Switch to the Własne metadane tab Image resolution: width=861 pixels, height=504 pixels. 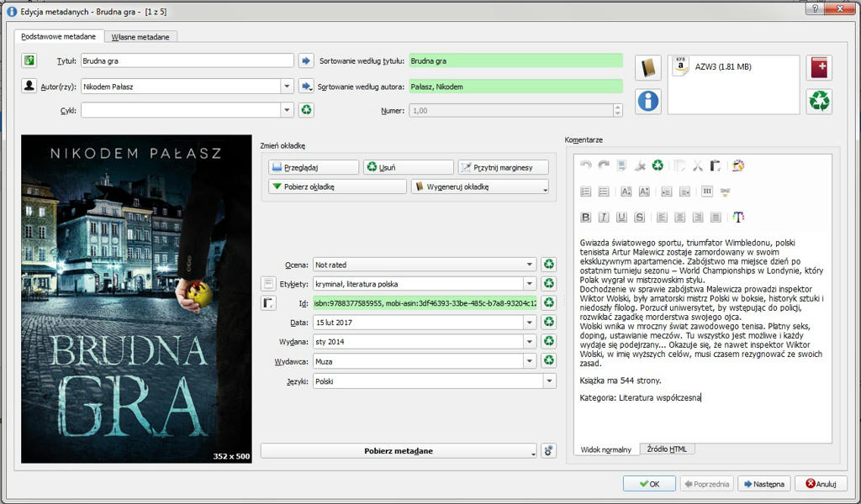point(140,37)
